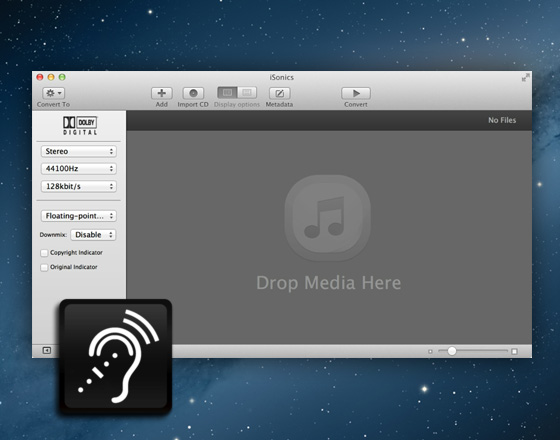Click the ear hearing icon overlay
The height and width of the screenshot is (440, 560).
coord(116,356)
